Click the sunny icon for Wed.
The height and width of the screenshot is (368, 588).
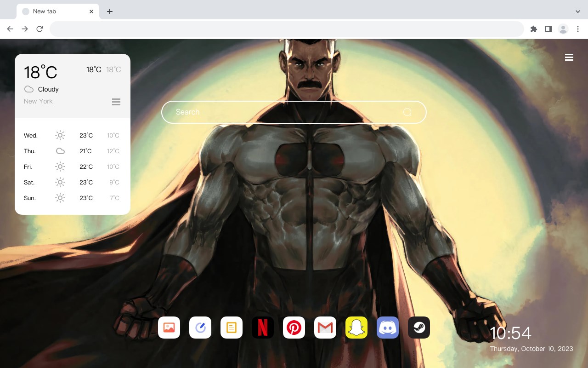point(60,135)
